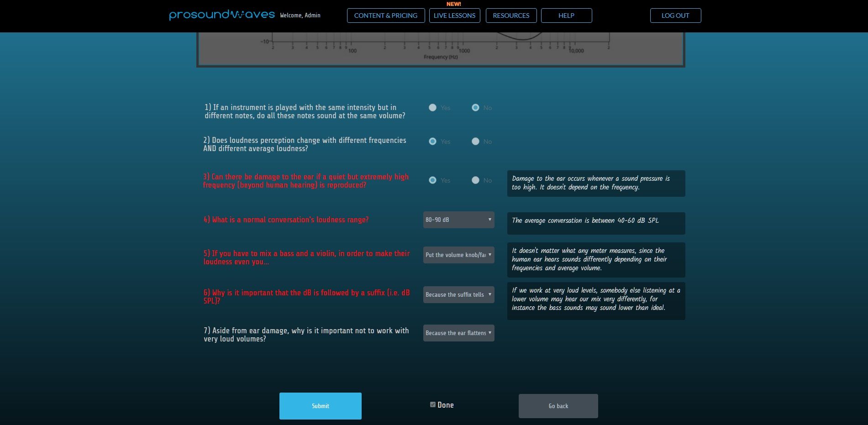Screen dimensions: 868x425
Task: Open the Help page
Action: (566, 16)
